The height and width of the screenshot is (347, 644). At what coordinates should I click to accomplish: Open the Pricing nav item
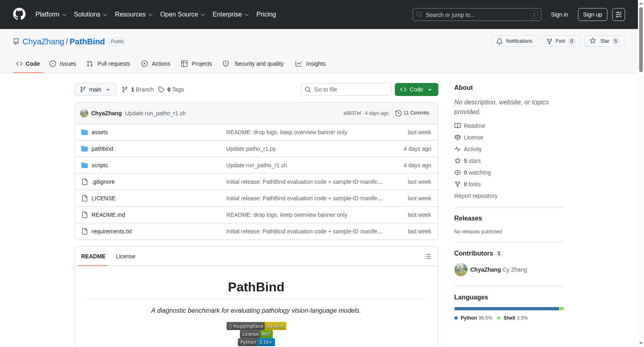point(266,15)
